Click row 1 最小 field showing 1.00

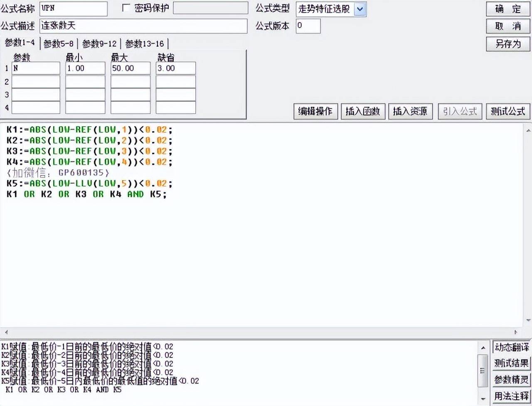pos(85,68)
